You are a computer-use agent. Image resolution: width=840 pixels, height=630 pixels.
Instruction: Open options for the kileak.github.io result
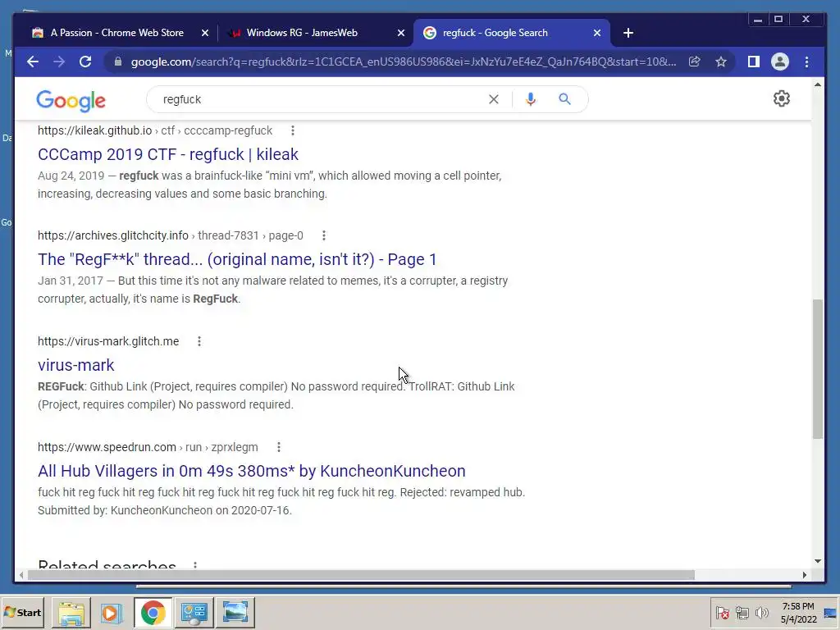pos(293,130)
